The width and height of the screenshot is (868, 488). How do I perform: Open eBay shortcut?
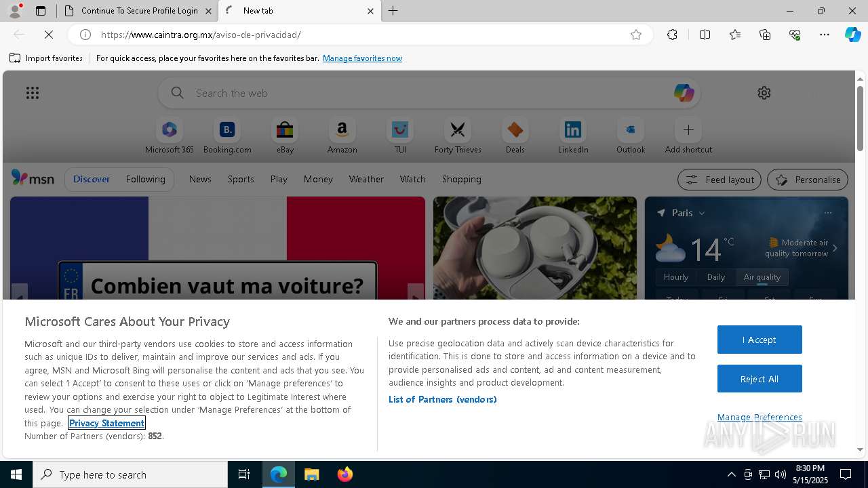(x=285, y=136)
